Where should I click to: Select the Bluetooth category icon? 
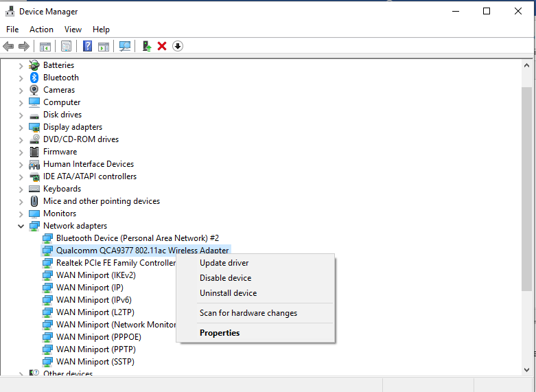34,78
